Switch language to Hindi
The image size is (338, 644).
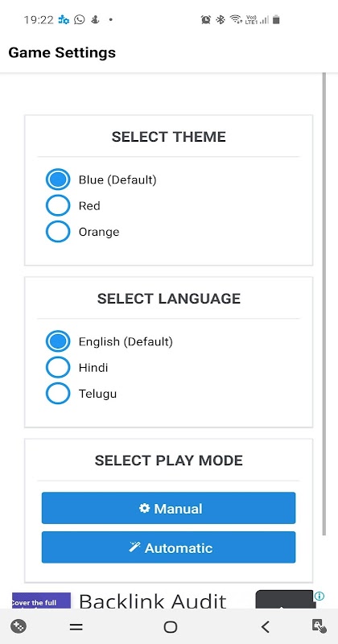tap(58, 367)
